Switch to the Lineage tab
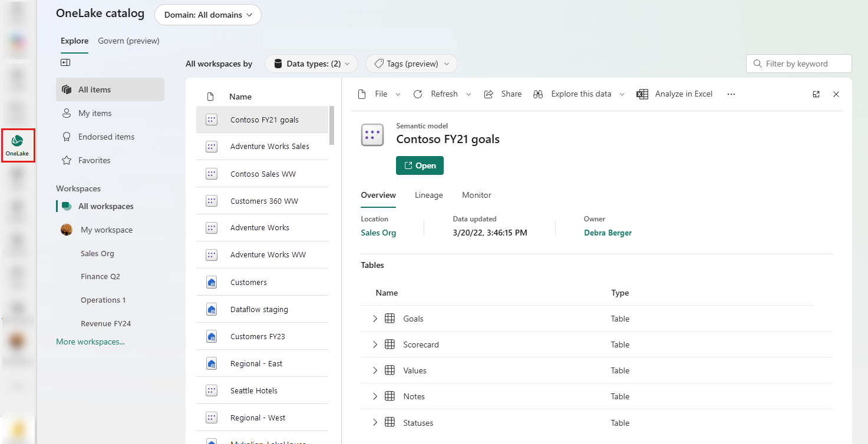The image size is (868, 444). [428, 196]
